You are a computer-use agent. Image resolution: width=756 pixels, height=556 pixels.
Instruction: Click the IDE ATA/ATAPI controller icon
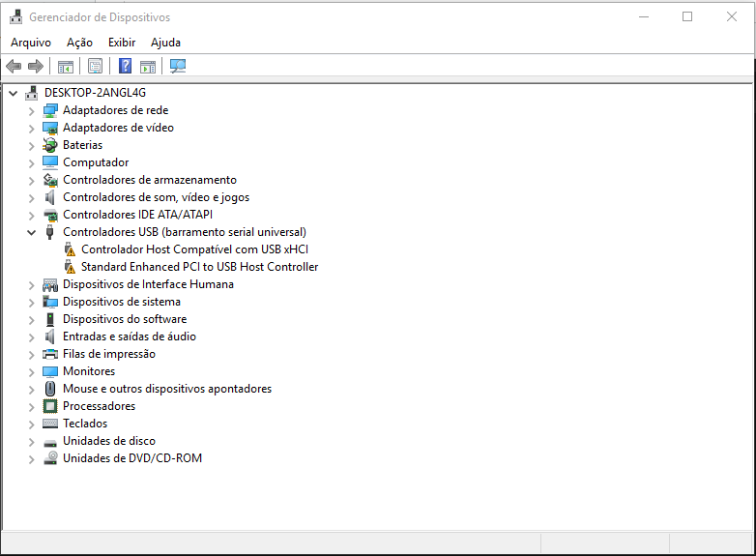coord(50,215)
